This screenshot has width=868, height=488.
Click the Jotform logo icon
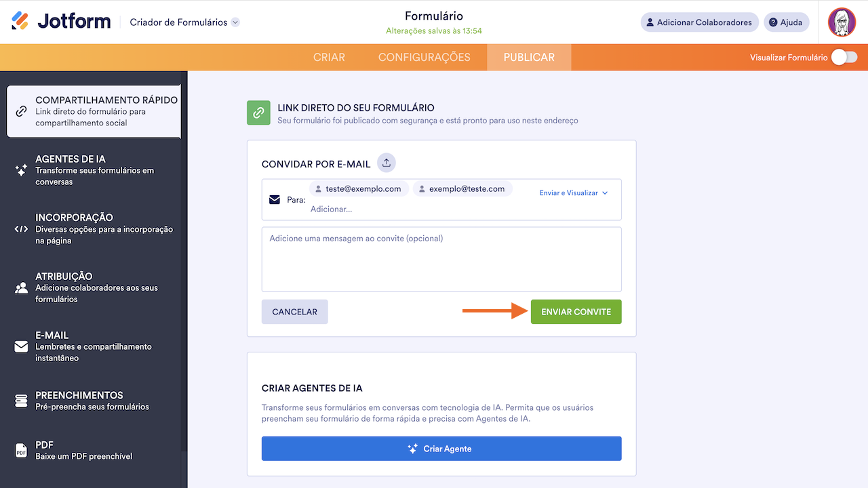tap(20, 22)
